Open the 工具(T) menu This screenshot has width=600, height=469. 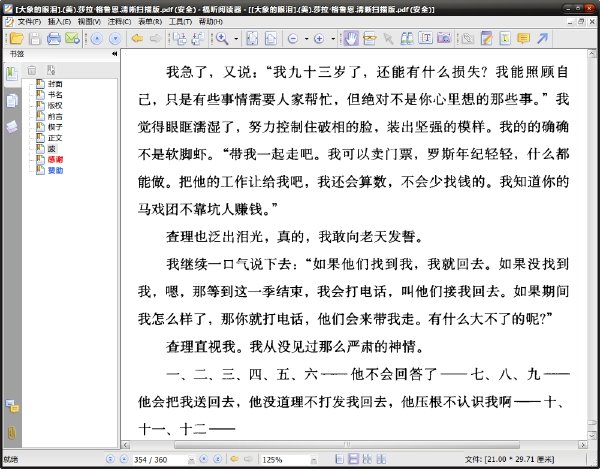[x=180, y=22]
